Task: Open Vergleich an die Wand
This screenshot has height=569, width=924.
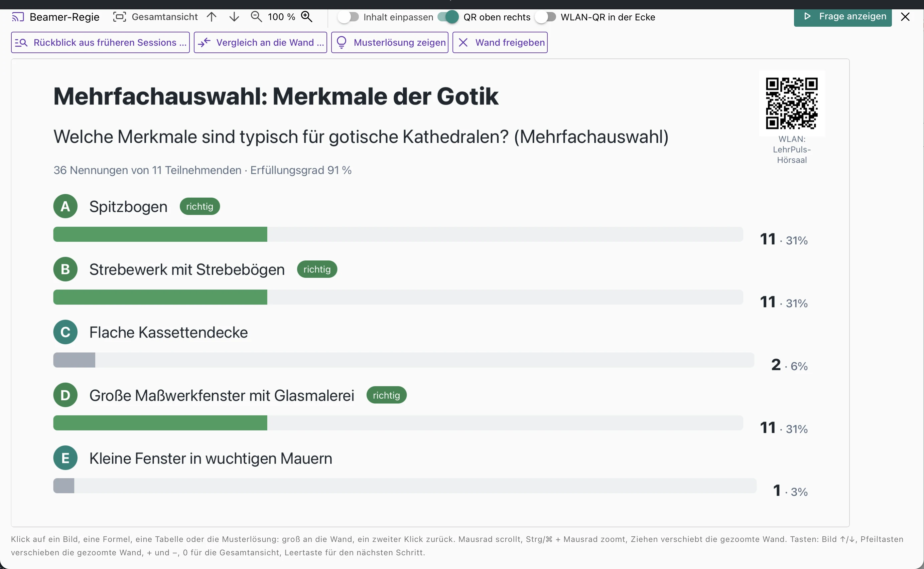Action: [260, 42]
